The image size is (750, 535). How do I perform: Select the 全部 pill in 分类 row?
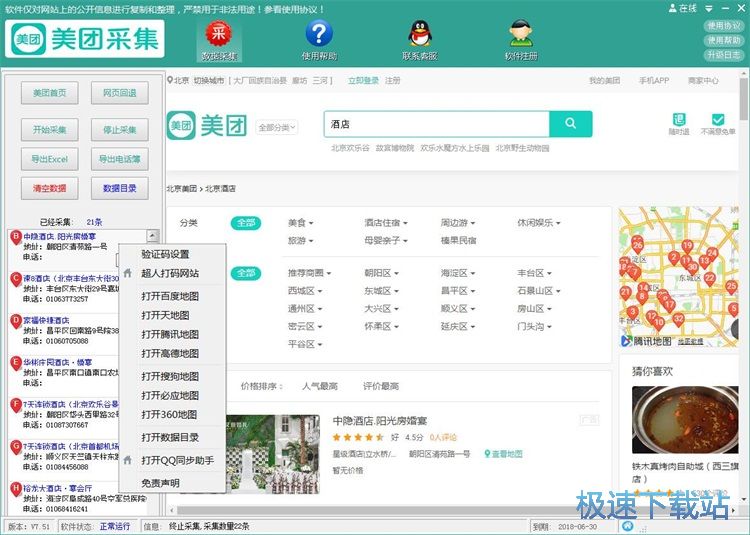[245, 223]
